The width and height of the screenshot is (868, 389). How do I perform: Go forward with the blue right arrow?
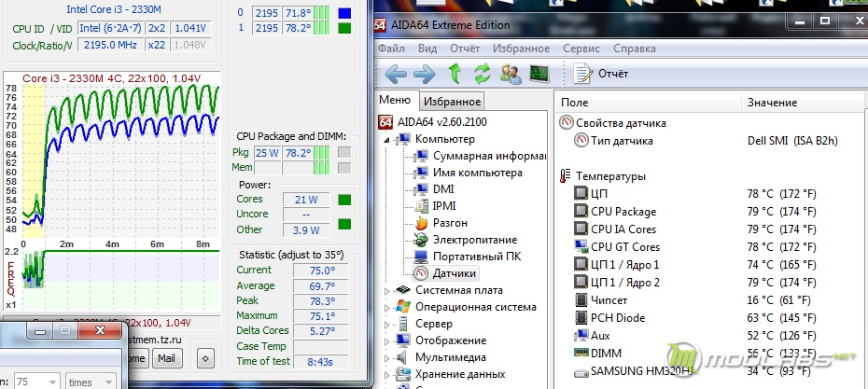coord(424,74)
